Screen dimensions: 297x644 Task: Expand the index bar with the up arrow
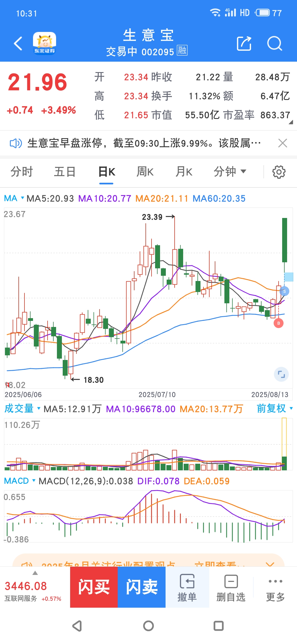point(35,573)
